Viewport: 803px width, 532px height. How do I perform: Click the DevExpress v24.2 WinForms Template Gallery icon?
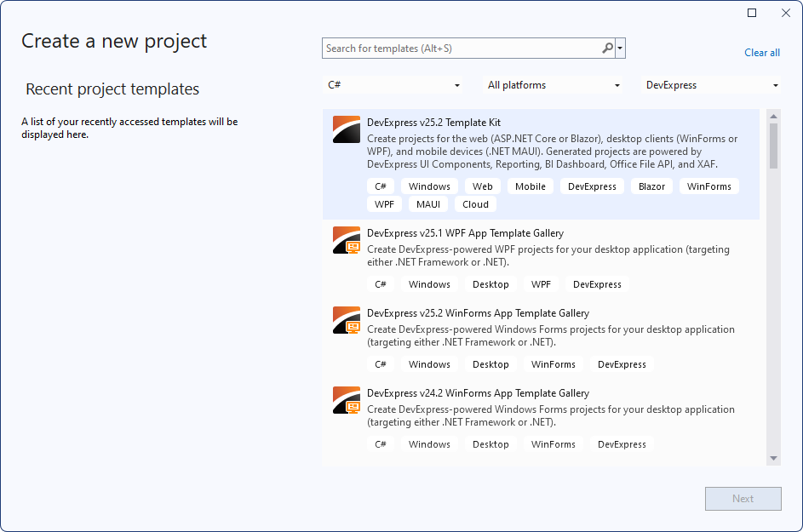tap(346, 400)
